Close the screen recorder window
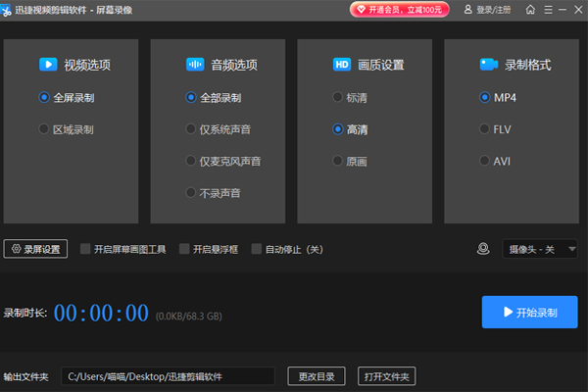Viewport: 588px width, 392px height. coord(578,10)
